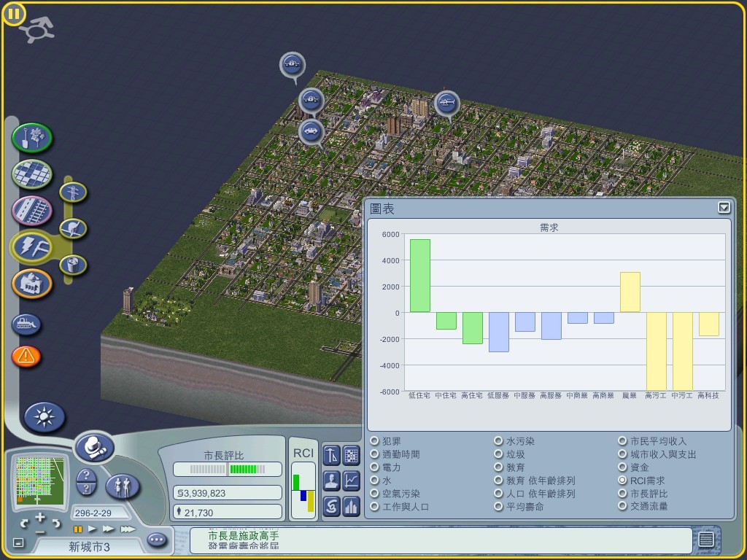Click the city funds §3,939,823 field

pyautogui.click(x=228, y=493)
